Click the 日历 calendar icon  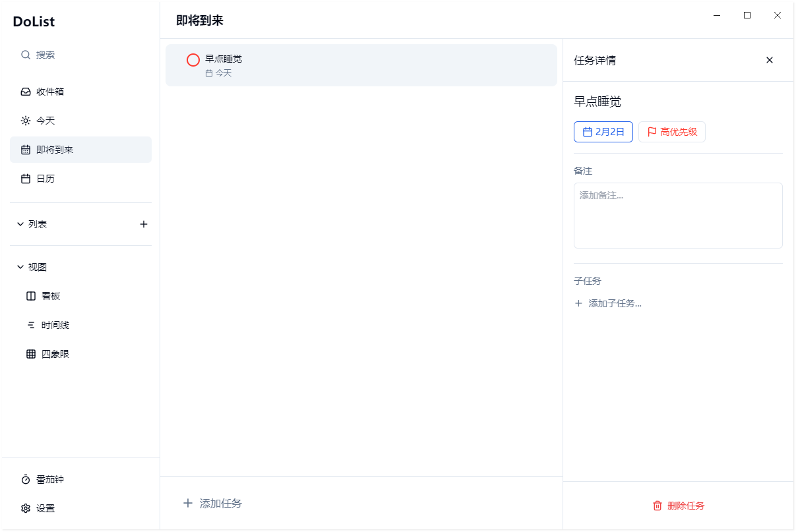pos(25,178)
